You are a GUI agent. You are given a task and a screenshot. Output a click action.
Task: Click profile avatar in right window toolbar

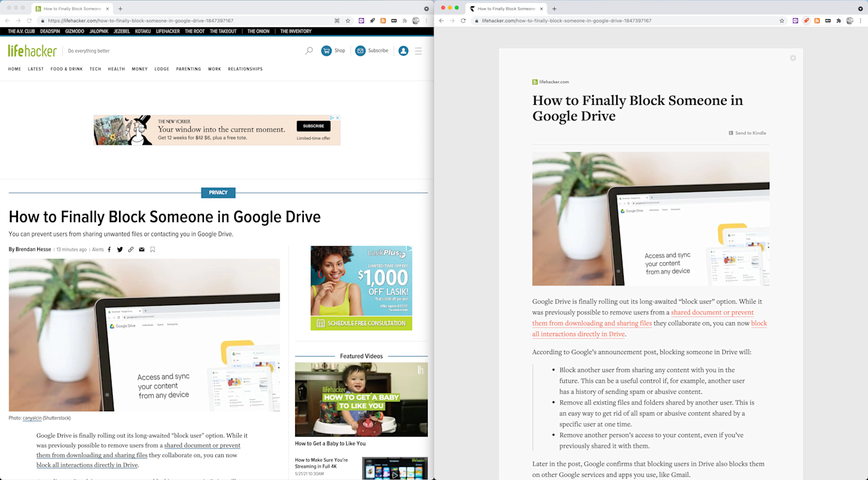pos(850,20)
